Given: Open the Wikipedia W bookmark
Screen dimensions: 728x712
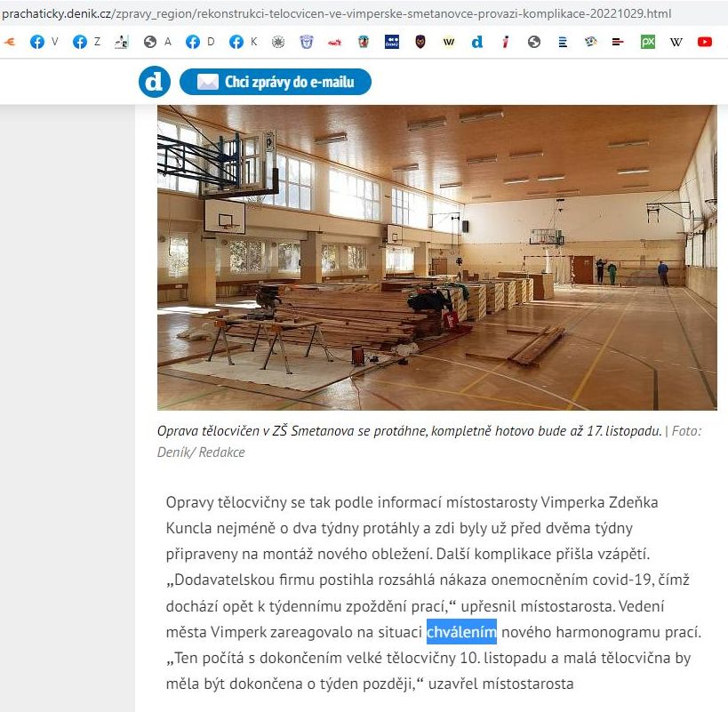Looking at the screenshot, I should (676, 42).
